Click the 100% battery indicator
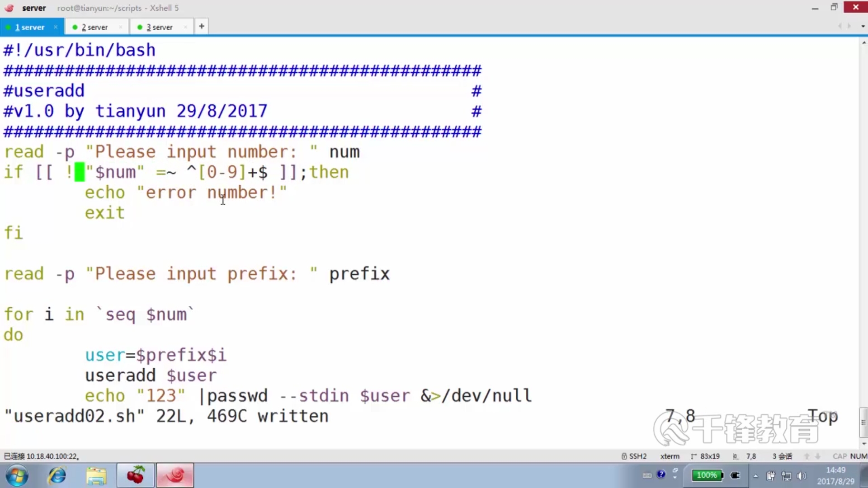 click(707, 475)
